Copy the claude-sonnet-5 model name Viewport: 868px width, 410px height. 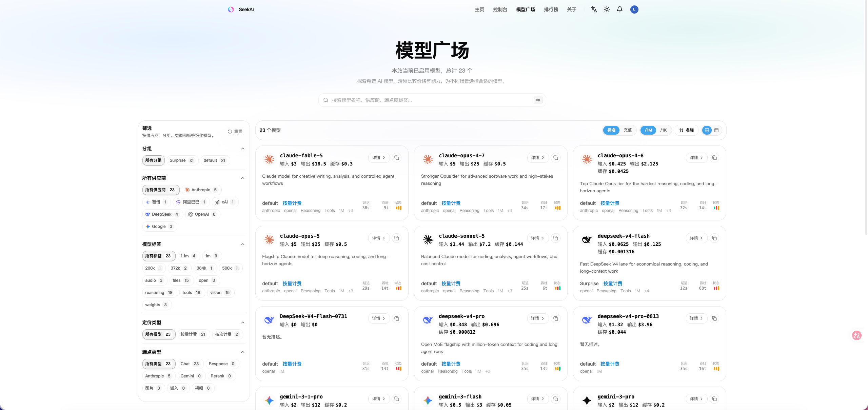(555, 238)
